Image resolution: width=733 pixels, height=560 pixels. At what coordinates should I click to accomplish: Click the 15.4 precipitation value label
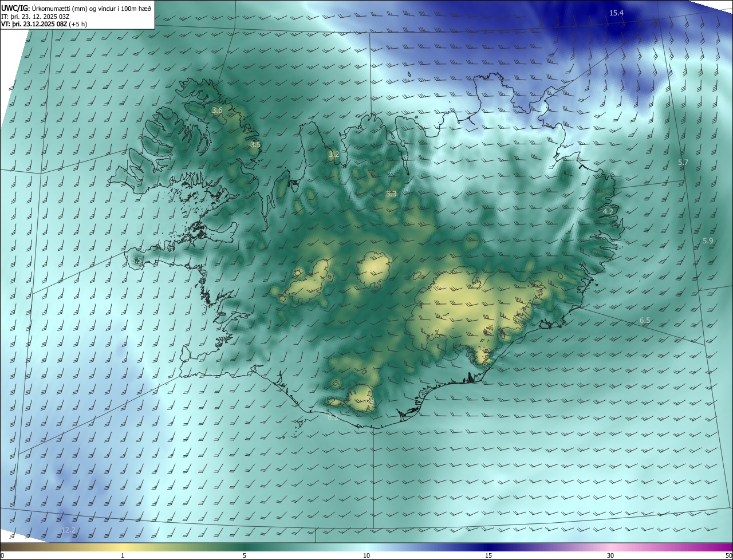(x=616, y=13)
